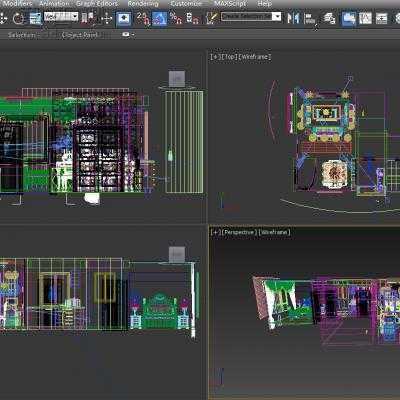Image resolution: width=400 pixels, height=400 pixels.
Task: Open the Modifiers menu
Action: 17,4
